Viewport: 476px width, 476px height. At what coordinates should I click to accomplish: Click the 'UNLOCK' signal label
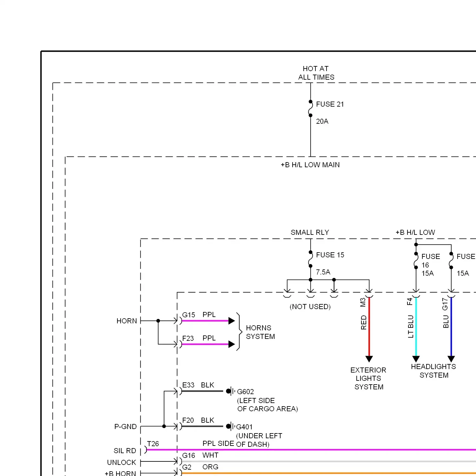pyautogui.click(x=122, y=462)
